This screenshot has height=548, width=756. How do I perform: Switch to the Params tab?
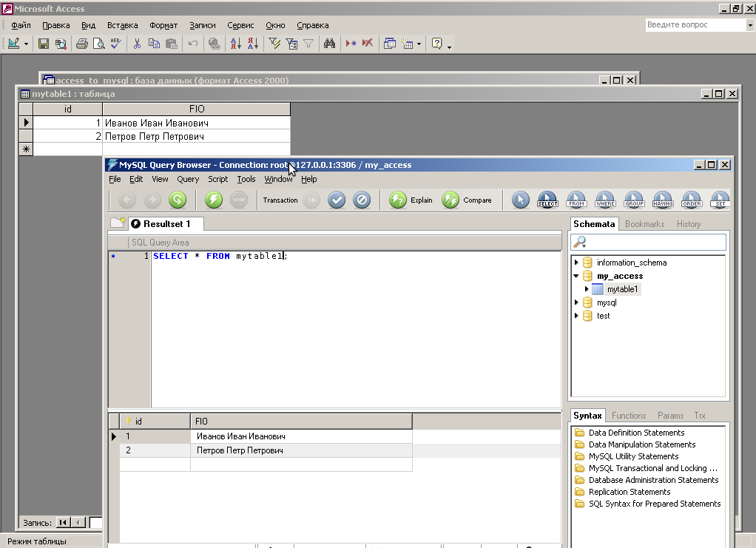point(671,416)
